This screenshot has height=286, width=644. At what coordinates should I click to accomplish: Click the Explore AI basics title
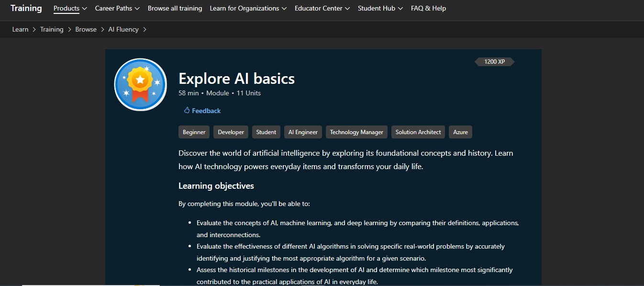click(236, 79)
